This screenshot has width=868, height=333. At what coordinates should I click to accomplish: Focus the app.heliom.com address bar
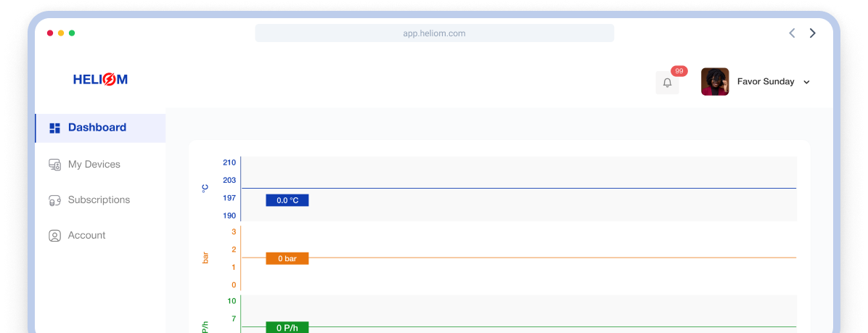[434, 33]
